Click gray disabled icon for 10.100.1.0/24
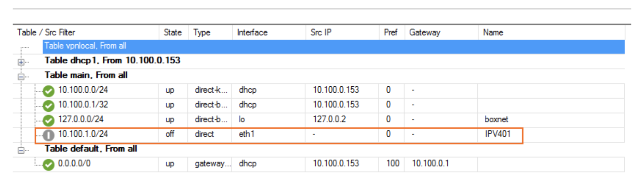Viewport: 644px width, 179px height. (49, 135)
